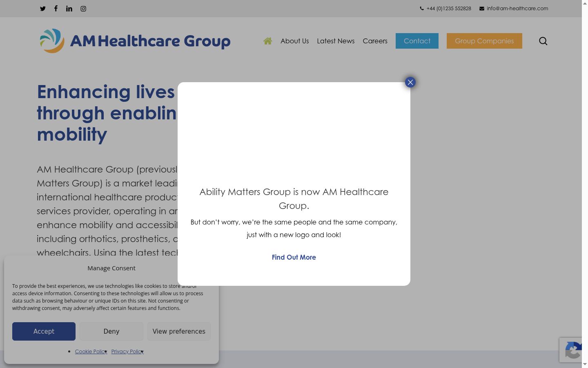Click the "Manage Consent" heading text

(111, 268)
